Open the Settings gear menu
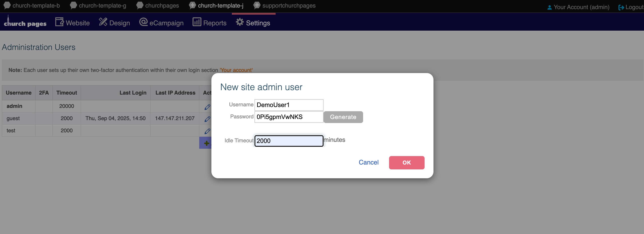 (253, 23)
